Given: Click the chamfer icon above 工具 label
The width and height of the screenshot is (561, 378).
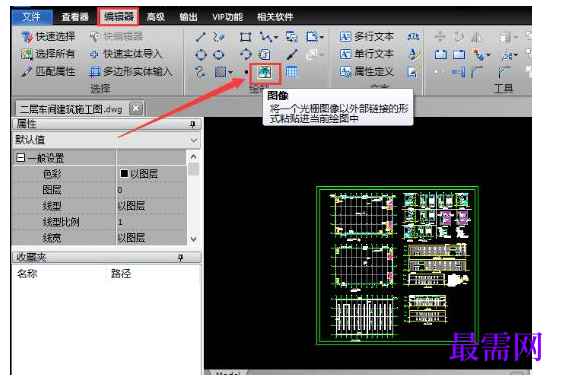Looking at the screenshot, I should tap(504, 72).
